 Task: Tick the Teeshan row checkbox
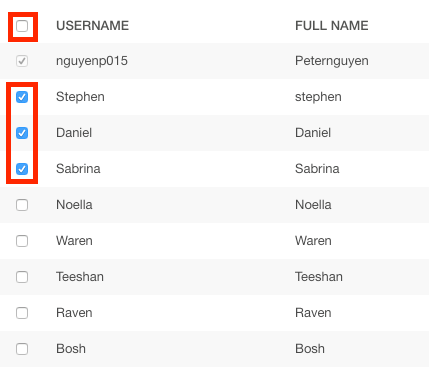coord(22,277)
